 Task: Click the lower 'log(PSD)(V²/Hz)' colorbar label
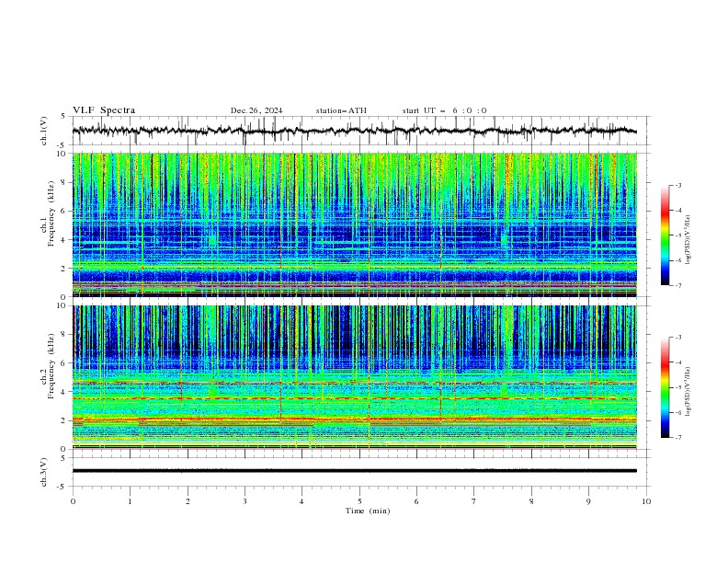688,392
